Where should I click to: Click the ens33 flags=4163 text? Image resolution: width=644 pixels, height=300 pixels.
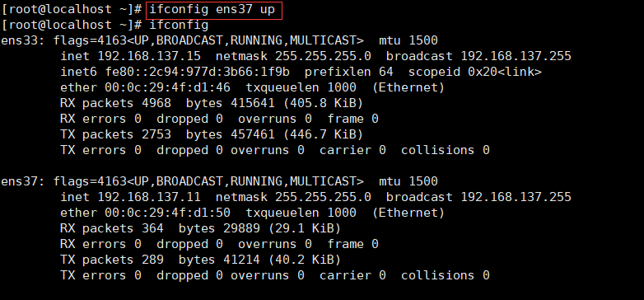[90, 40]
